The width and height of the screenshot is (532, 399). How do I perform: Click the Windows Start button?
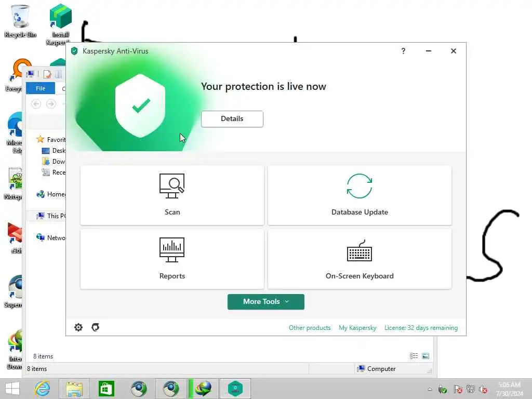click(x=12, y=389)
